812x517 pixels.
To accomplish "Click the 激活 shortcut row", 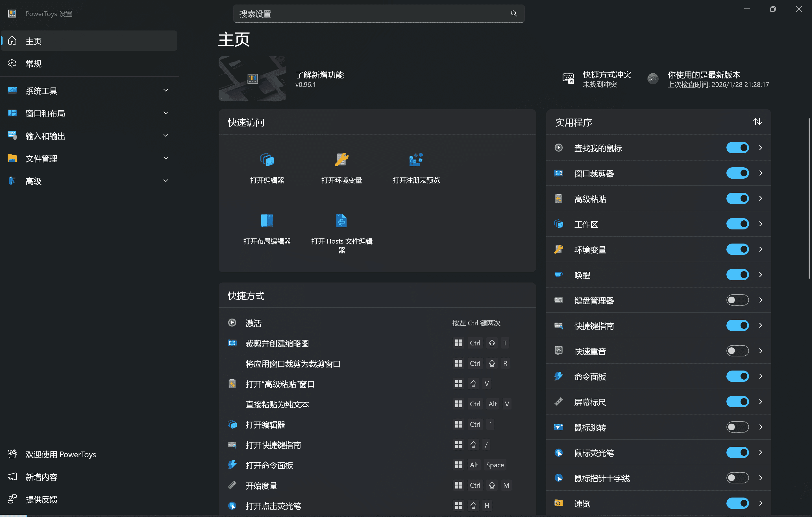I will click(377, 323).
